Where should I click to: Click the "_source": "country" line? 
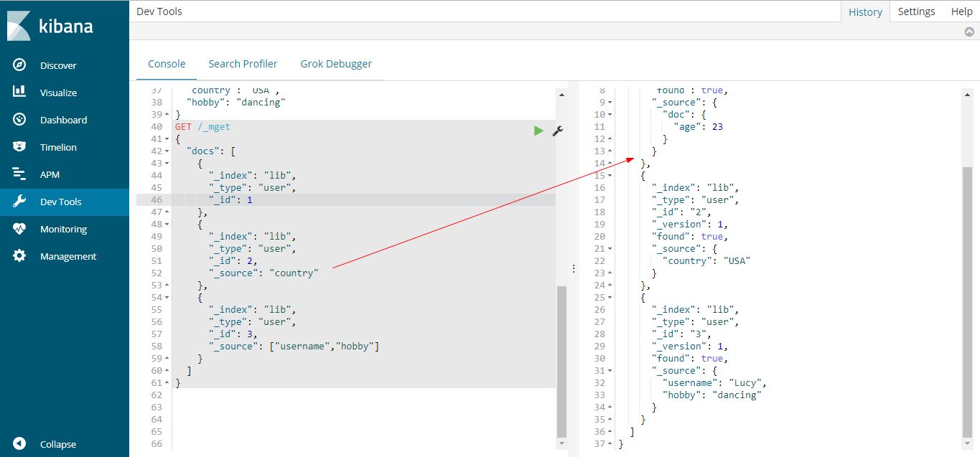[263, 273]
